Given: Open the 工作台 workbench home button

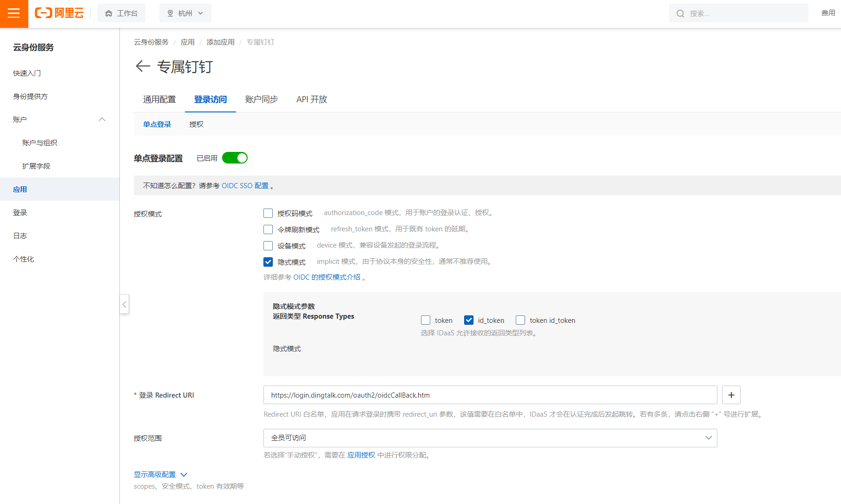Looking at the screenshot, I should [121, 13].
